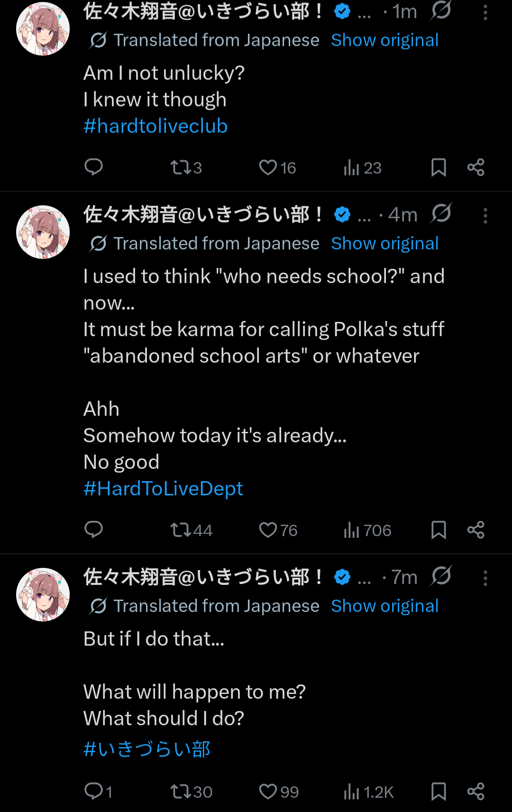Tap the #いきづらい部 hashtag
The width and height of the screenshot is (512, 812).
147,749
